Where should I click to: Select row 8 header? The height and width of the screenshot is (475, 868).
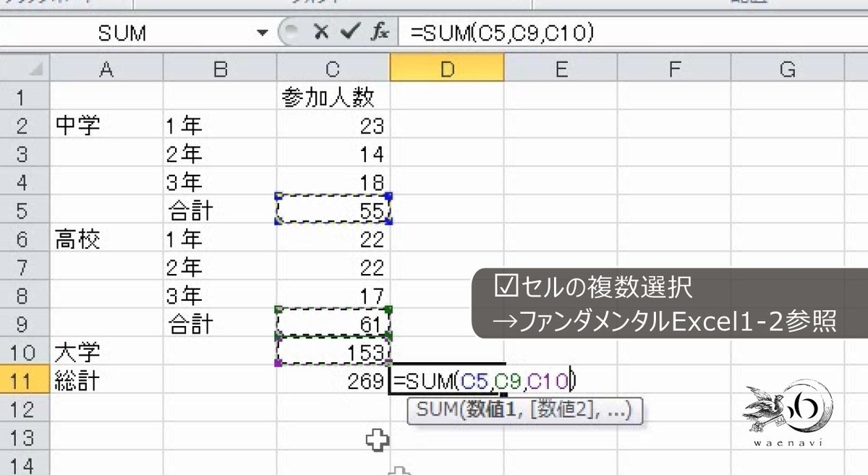coord(25,296)
